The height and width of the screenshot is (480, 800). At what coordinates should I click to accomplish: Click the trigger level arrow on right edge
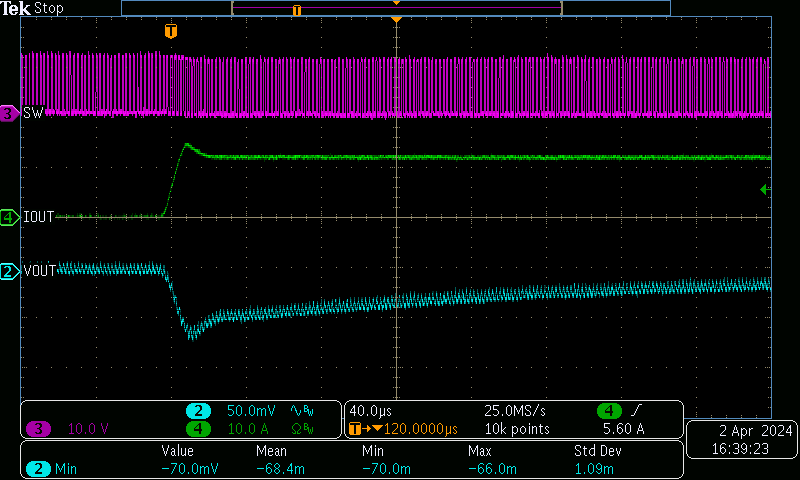click(766, 189)
